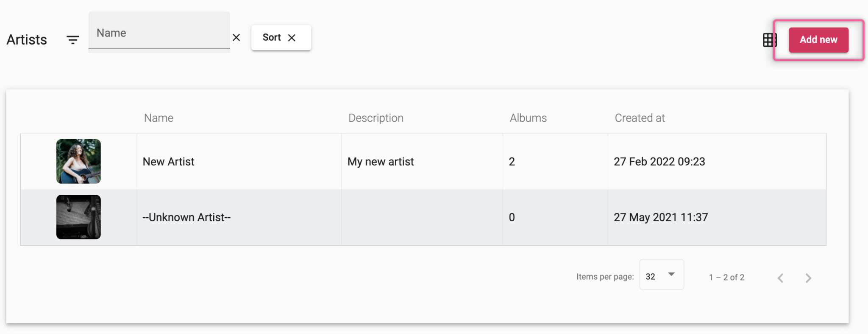Remove the Sort chip with its X icon
The image size is (868, 334).
point(292,38)
